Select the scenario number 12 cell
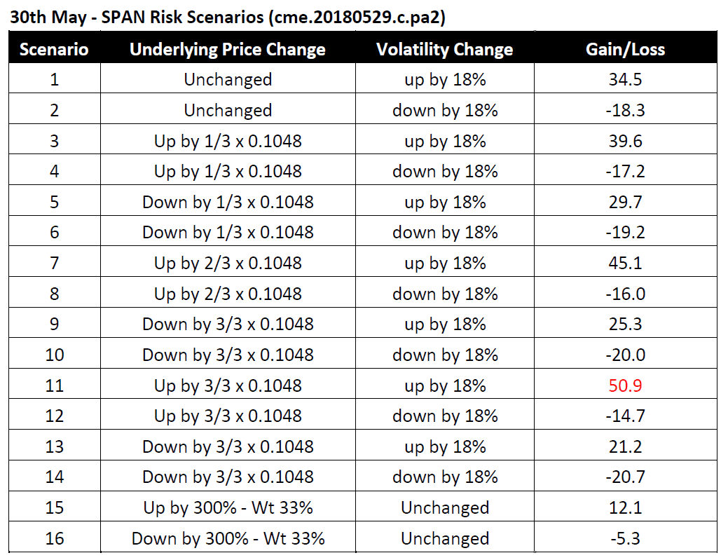The image size is (728, 560). click(x=54, y=416)
